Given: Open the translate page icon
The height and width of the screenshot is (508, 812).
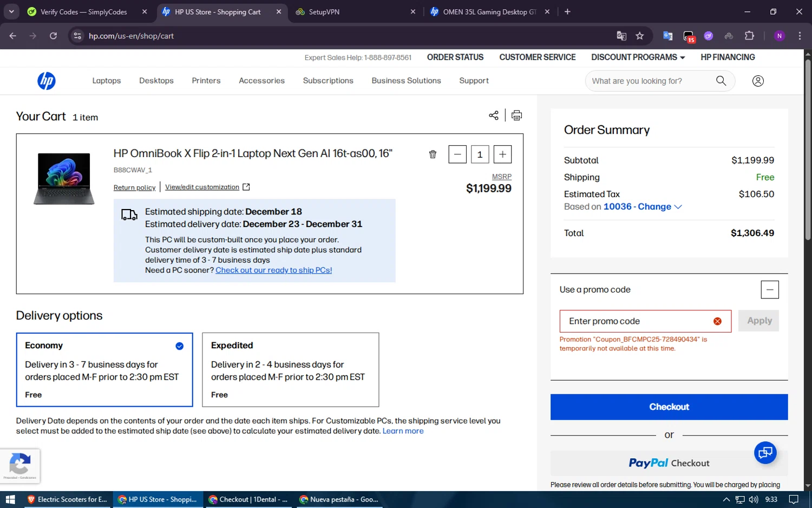Looking at the screenshot, I should 621,36.
